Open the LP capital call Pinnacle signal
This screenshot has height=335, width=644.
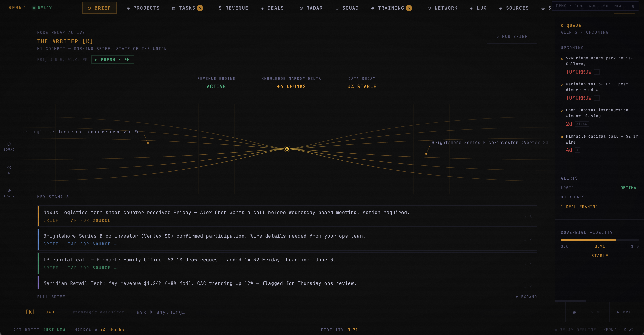(287, 263)
